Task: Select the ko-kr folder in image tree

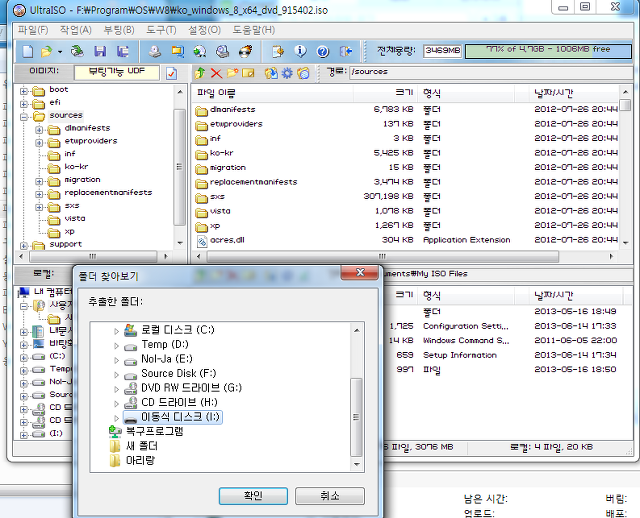Action: pyautogui.click(x=76, y=167)
